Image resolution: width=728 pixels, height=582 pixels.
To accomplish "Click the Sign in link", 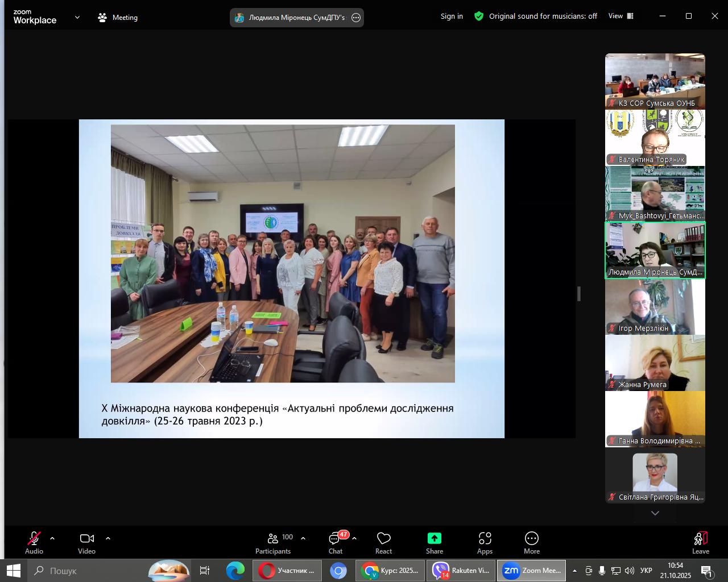I will pos(452,16).
